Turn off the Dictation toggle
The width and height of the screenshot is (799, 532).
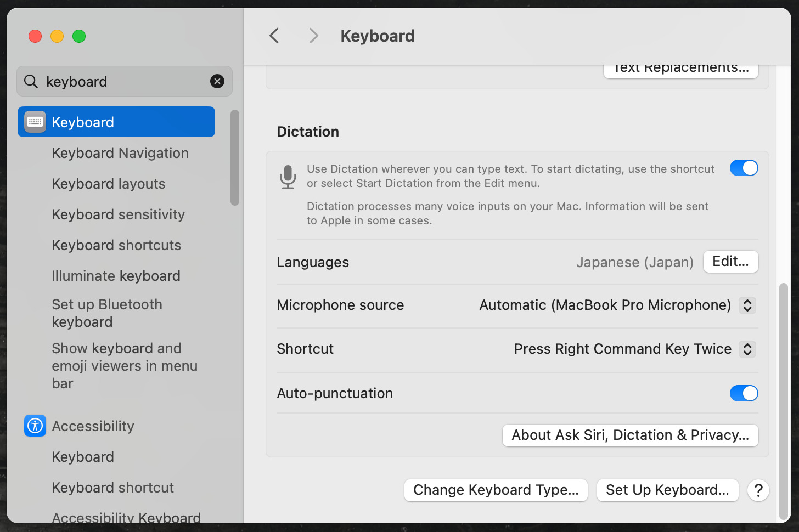tap(744, 168)
